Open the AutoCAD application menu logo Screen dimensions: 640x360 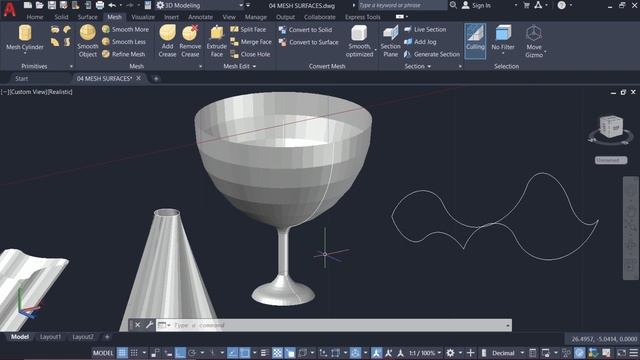[9, 8]
